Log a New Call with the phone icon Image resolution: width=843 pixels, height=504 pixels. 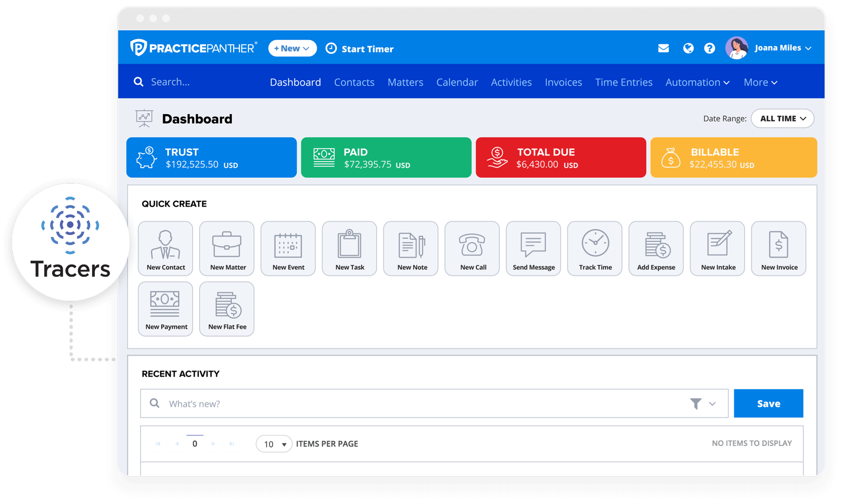point(472,248)
